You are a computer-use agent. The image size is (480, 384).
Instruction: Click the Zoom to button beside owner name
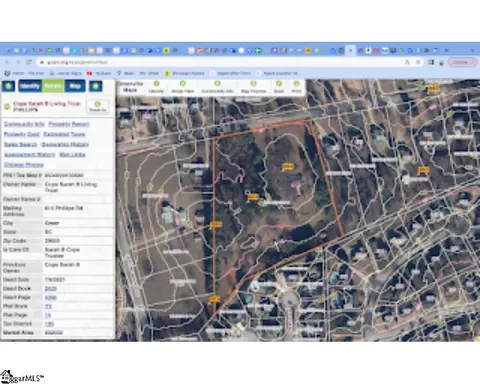pyautogui.click(x=97, y=106)
